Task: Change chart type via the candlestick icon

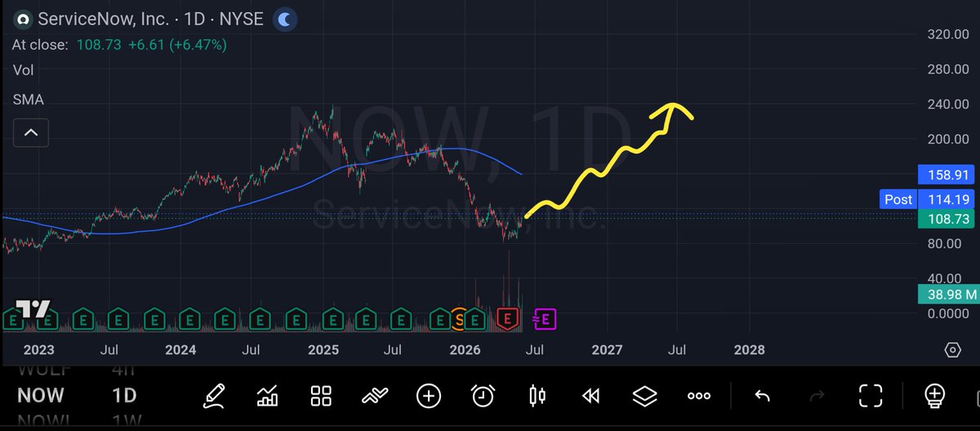Action: (537, 396)
